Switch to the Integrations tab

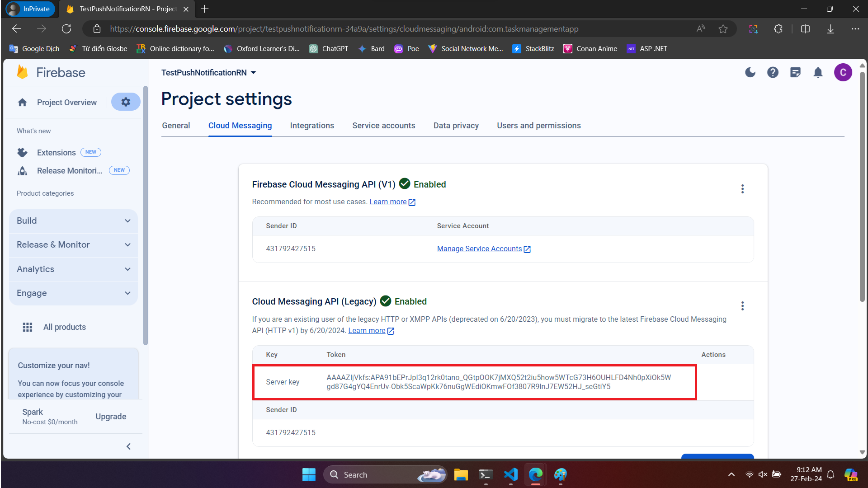click(x=312, y=126)
